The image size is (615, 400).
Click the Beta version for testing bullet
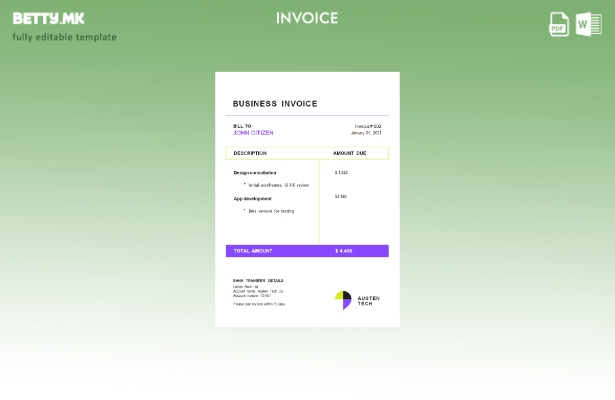click(271, 211)
